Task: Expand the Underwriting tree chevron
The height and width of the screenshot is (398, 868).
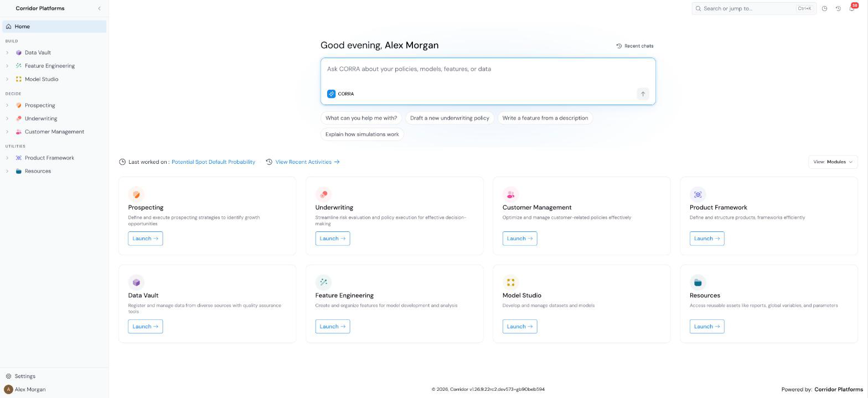Action: pos(7,118)
